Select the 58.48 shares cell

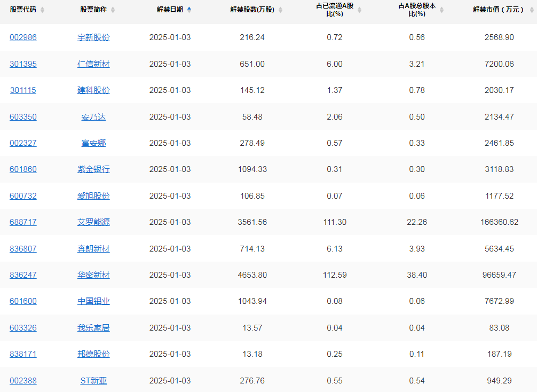(x=252, y=117)
